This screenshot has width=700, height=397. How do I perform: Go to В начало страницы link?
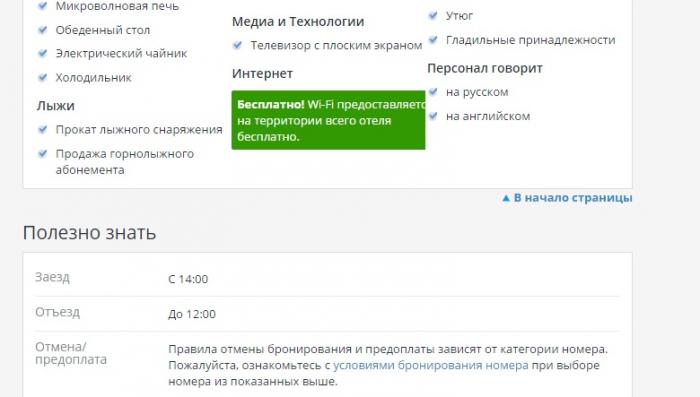point(573,198)
